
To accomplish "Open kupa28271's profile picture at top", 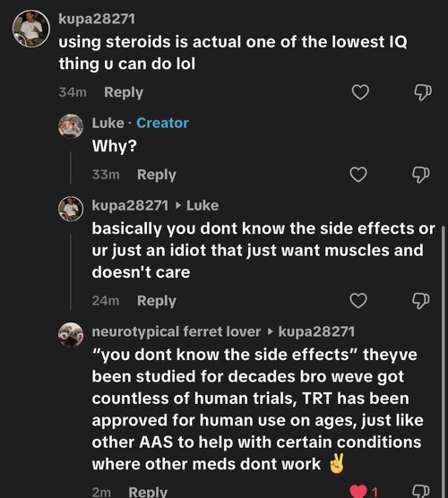I will [x=31, y=29].
